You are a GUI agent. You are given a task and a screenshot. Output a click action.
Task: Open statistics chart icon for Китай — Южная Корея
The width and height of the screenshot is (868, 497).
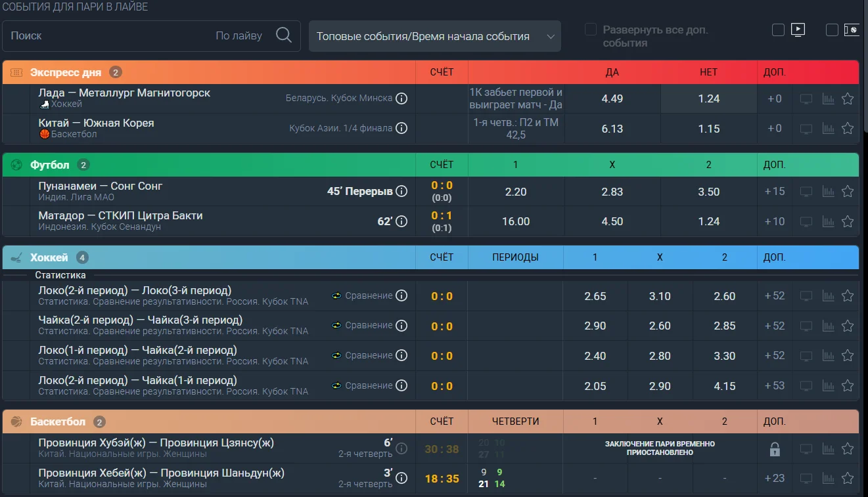click(x=828, y=129)
